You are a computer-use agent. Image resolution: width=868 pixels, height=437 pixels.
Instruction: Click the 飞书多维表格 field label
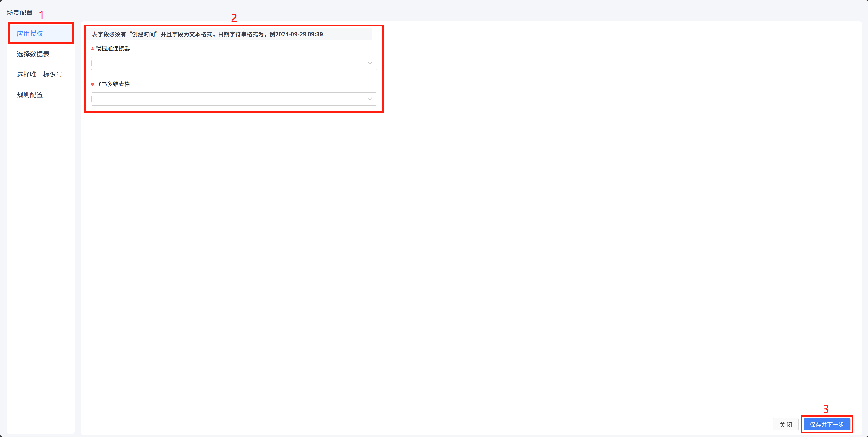coord(113,84)
